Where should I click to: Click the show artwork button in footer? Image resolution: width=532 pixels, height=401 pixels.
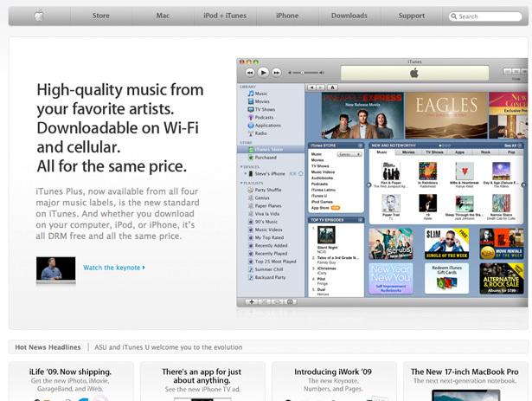tap(290, 301)
